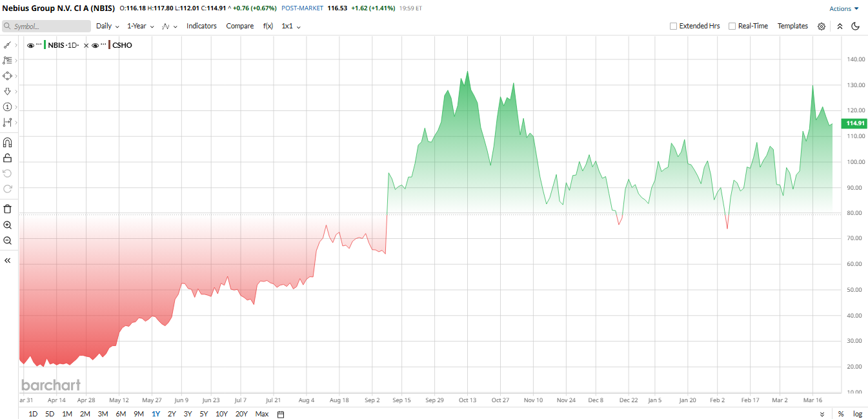The width and height of the screenshot is (868, 419).
Task: Select the 3M time range
Action: [x=103, y=414]
